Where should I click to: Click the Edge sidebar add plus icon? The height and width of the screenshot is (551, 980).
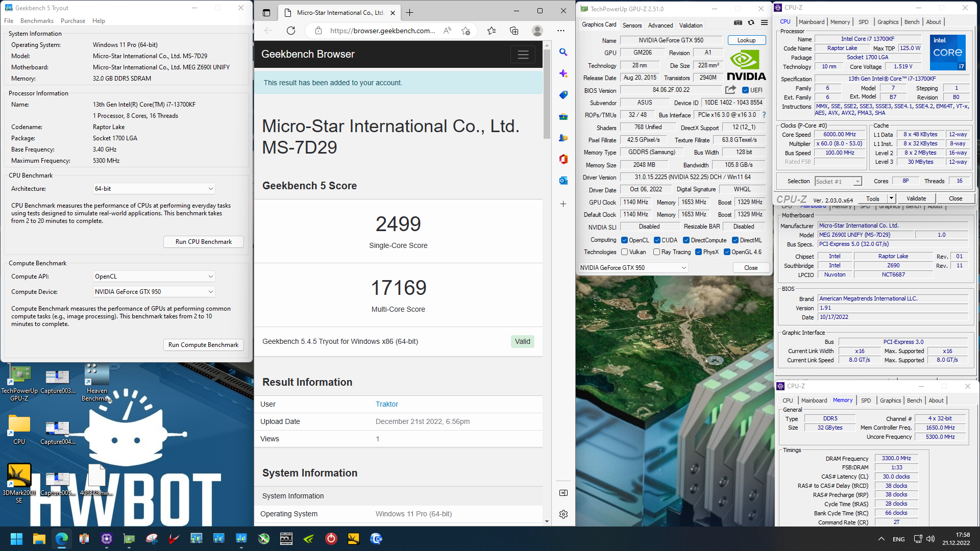pos(563,204)
